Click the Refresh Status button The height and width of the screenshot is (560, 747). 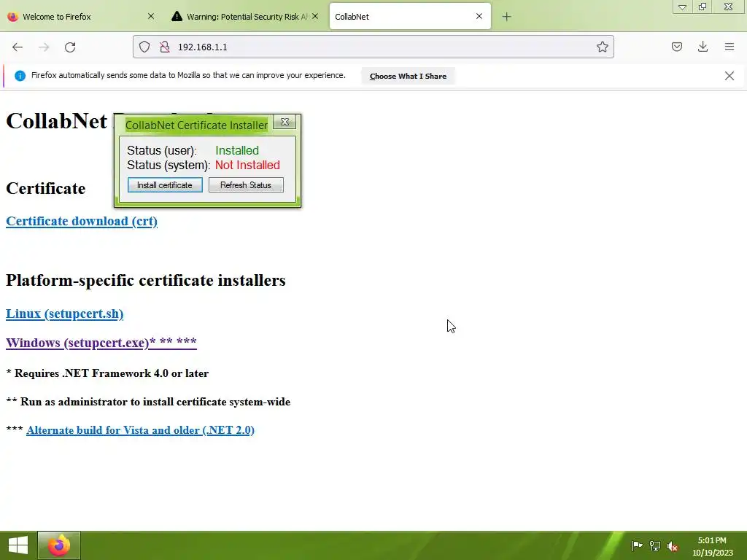(x=246, y=184)
